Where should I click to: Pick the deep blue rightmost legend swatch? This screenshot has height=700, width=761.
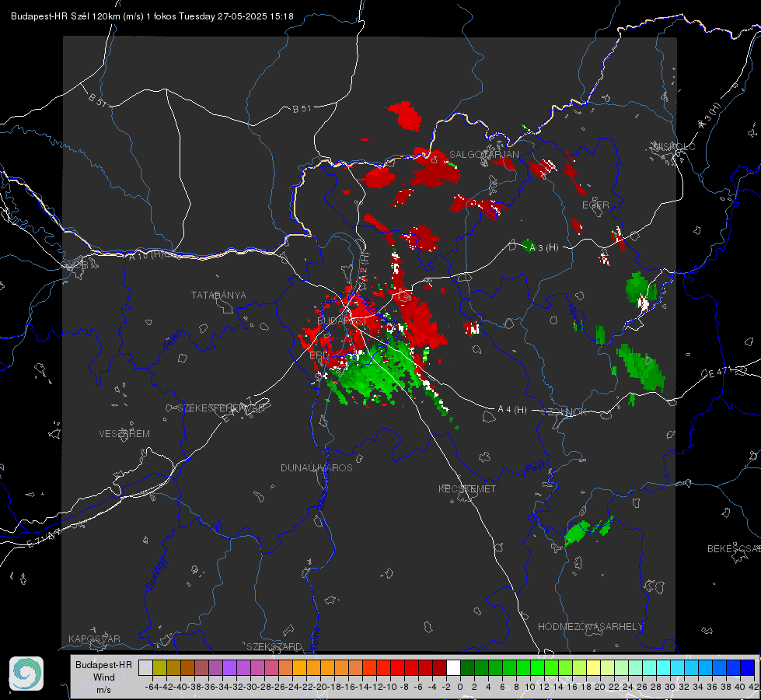coord(748,667)
